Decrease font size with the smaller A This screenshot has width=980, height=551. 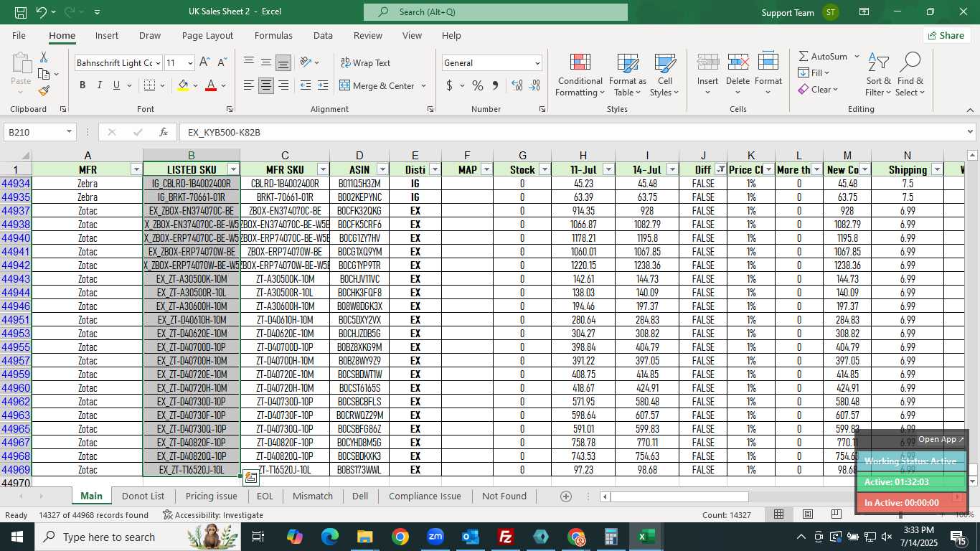pos(222,62)
